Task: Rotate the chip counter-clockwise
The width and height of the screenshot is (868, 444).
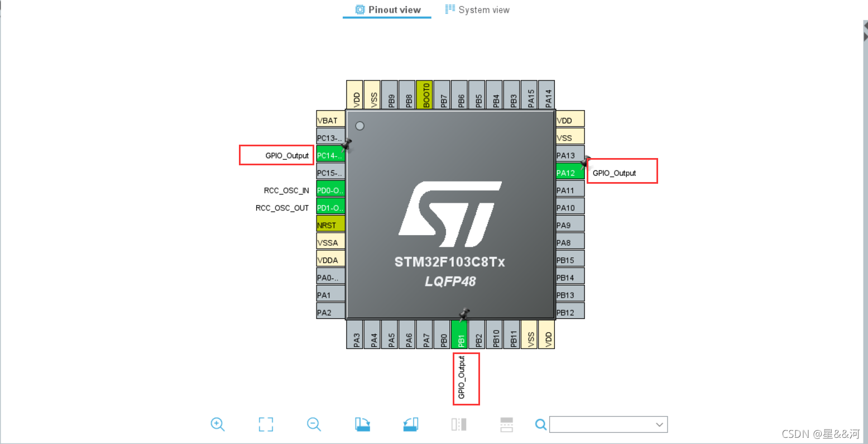Action: (410, 424)
